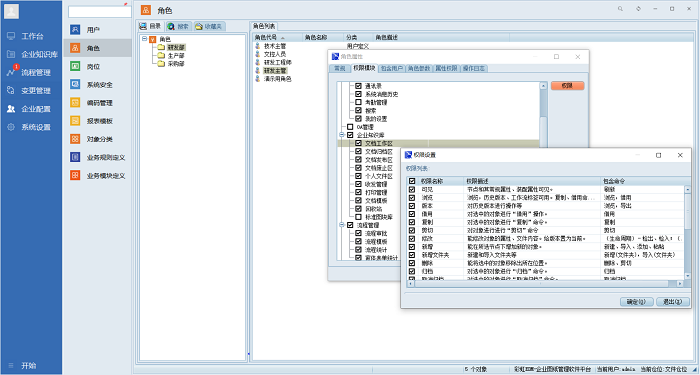Switch to the 收藏夹 favorites tab
This screenshot has width=700, height=375.
pyautogui.click(x=209, y=26)
